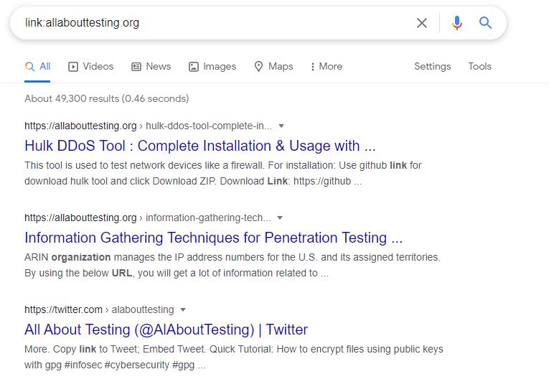
Task: Expand the dropdown arrow next to twitter.com alabouttesting URL
Action: 183,309
